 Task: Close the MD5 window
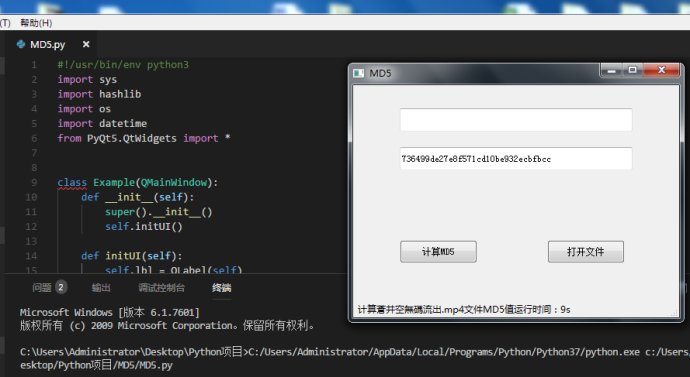coord(661,70)
